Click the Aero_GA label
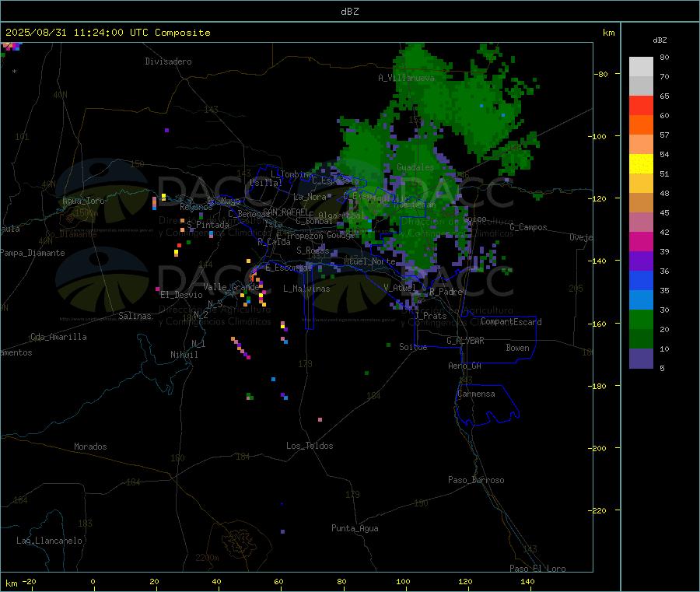 (464, 366)
